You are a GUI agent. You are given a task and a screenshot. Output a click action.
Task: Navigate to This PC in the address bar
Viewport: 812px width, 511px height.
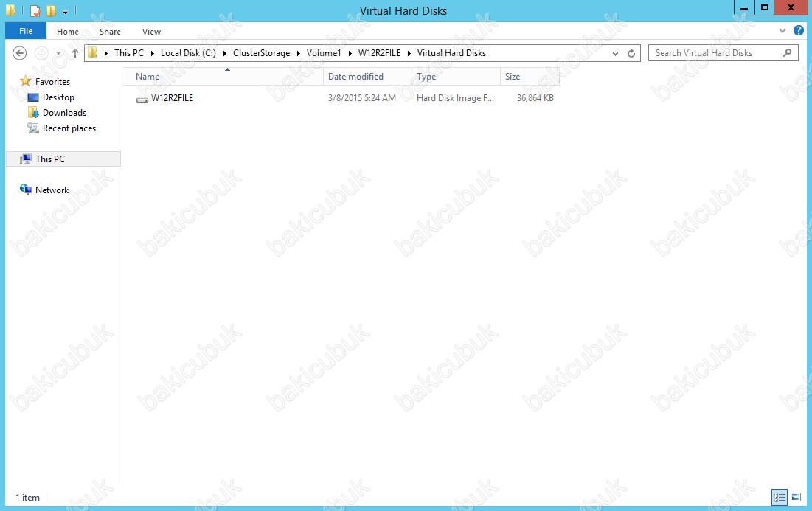click(129, 53)
